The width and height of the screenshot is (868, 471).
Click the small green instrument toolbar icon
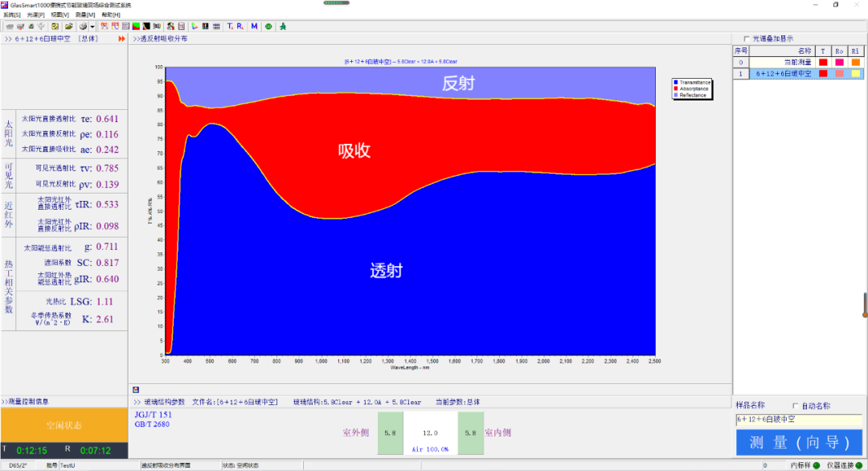pos(31,26)
